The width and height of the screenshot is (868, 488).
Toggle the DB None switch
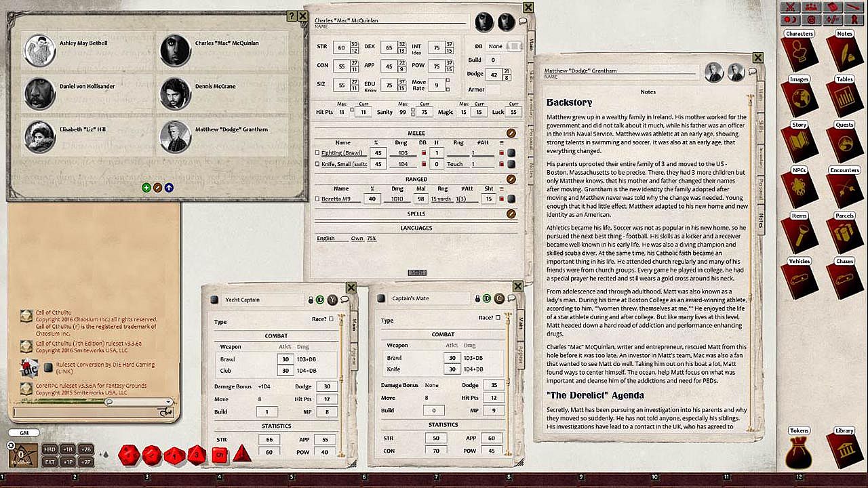click(515, 46)
